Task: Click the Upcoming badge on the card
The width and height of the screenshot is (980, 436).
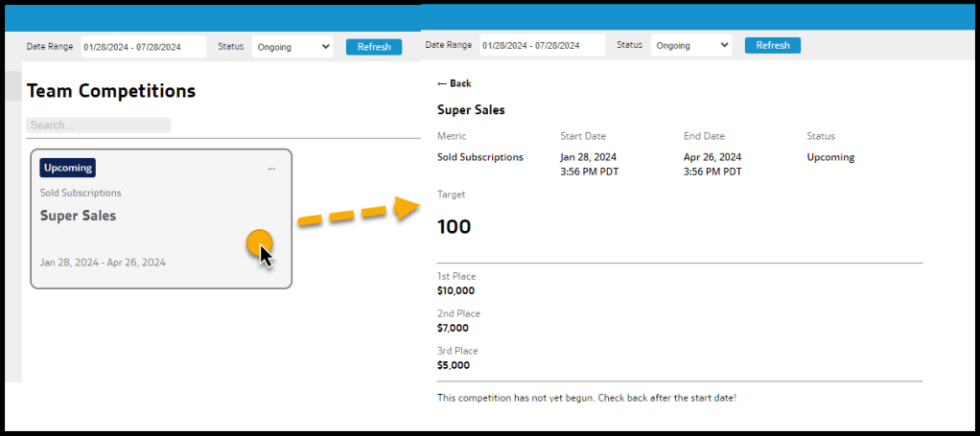Action: 68,168
